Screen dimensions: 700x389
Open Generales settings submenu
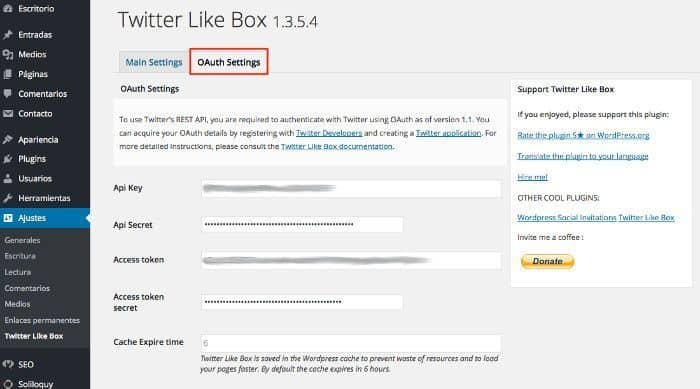tap(22, 240)
